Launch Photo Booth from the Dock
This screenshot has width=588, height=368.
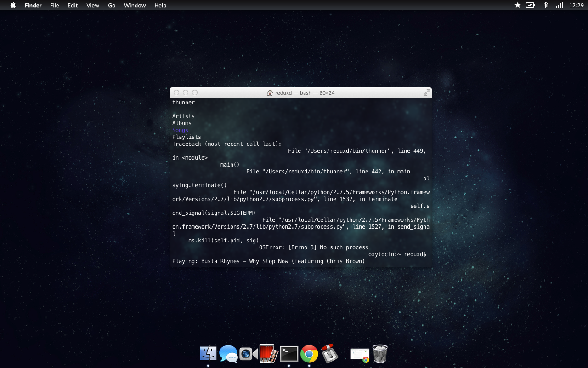point(268,353)
